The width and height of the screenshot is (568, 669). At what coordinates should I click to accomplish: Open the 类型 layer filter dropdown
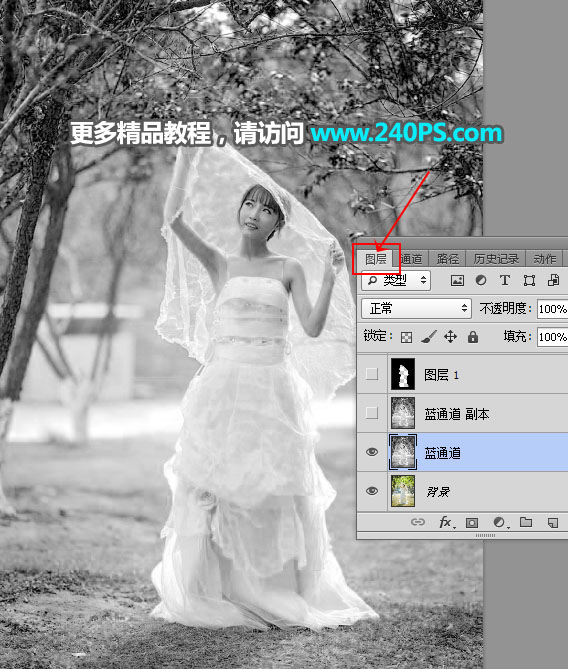[x=396, y=280]
